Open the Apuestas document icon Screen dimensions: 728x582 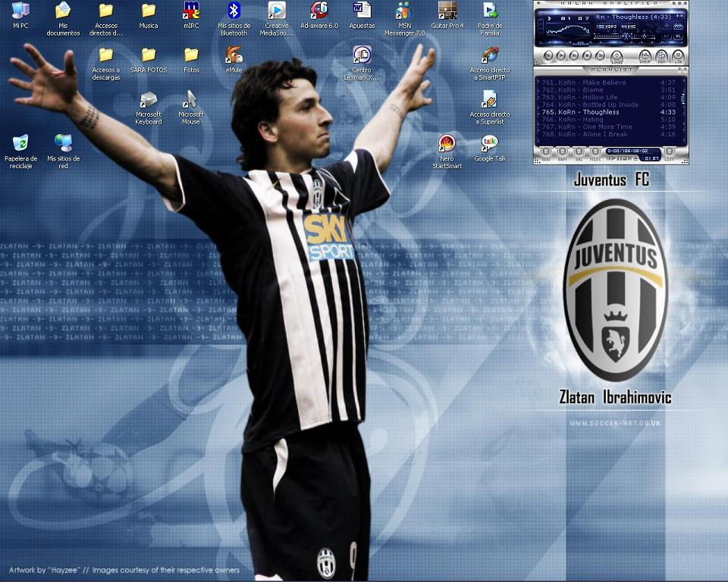click(362, 15)
